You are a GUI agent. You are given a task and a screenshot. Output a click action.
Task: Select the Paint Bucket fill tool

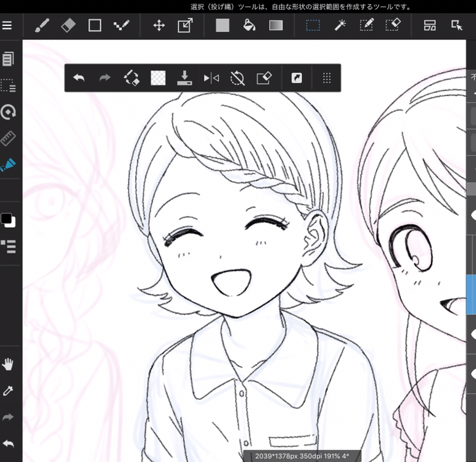click(249, 25)
